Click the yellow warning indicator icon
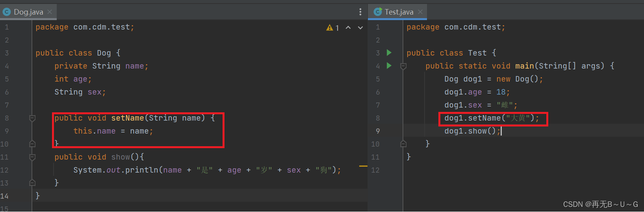This screenshot has width=644, height=212. coord(330,28)
